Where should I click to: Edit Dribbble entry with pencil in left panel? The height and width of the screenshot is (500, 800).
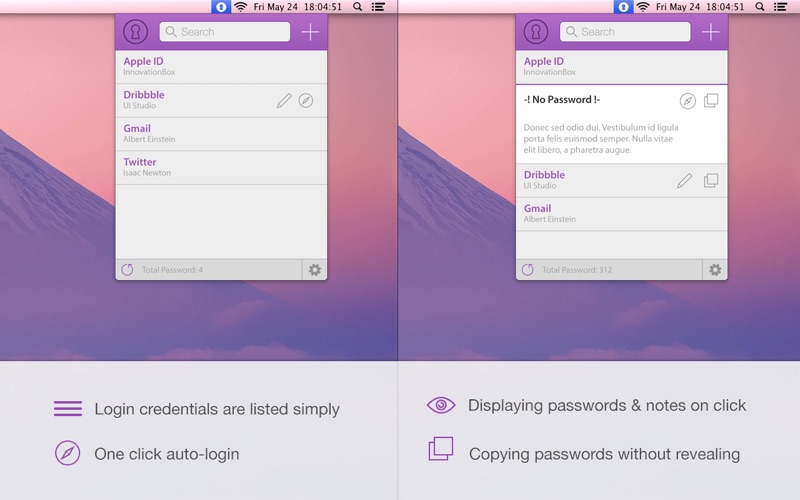284,101
